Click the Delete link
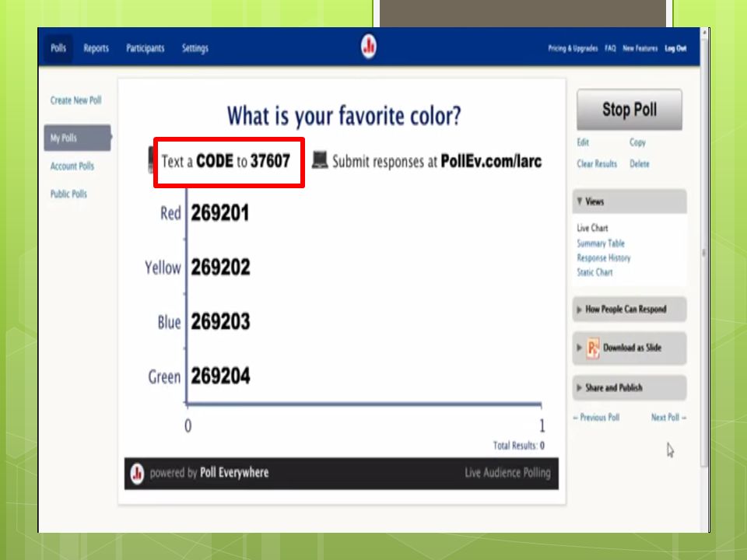The image size is (747, 560). tap(640, 164)
